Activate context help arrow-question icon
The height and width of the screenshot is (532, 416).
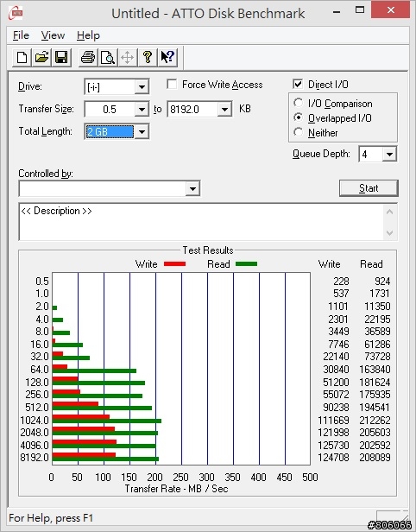click(x=167, y=57)
